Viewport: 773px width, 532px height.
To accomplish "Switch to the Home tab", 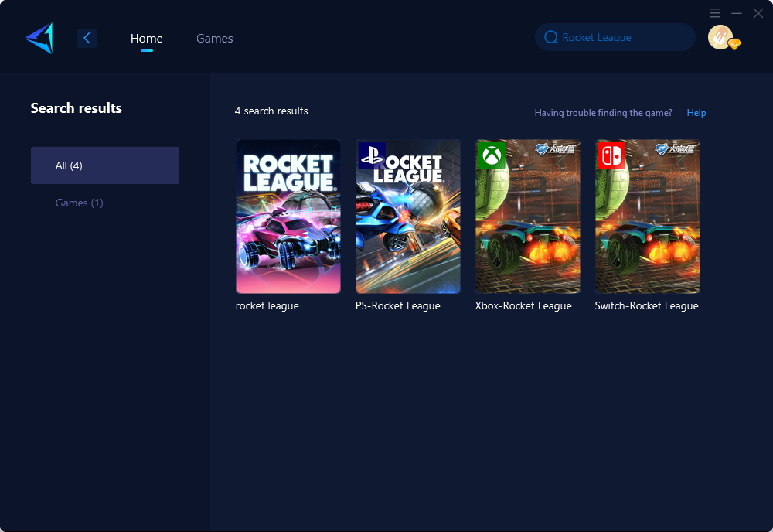I will click(146, 39).
